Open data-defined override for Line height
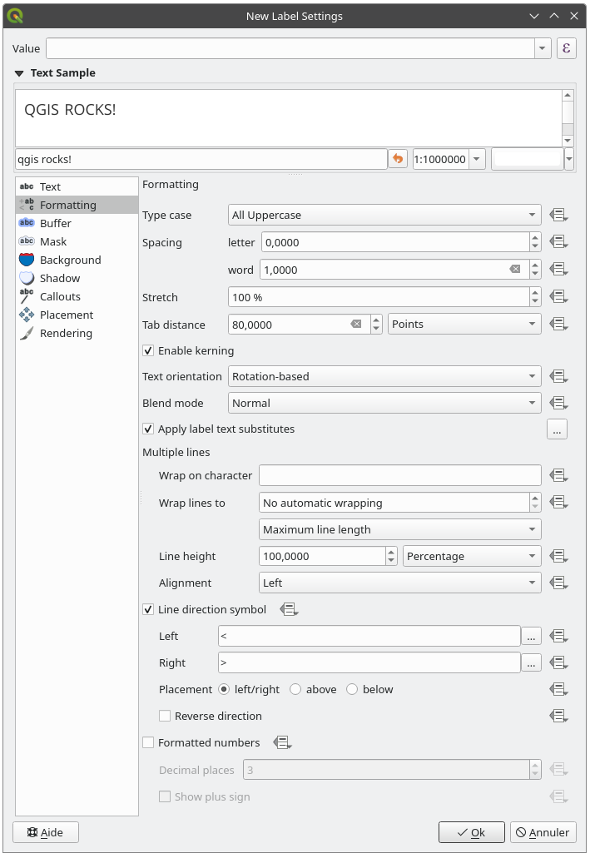The width and height of the screenshot is (590, 868). (x=558, y=556)
